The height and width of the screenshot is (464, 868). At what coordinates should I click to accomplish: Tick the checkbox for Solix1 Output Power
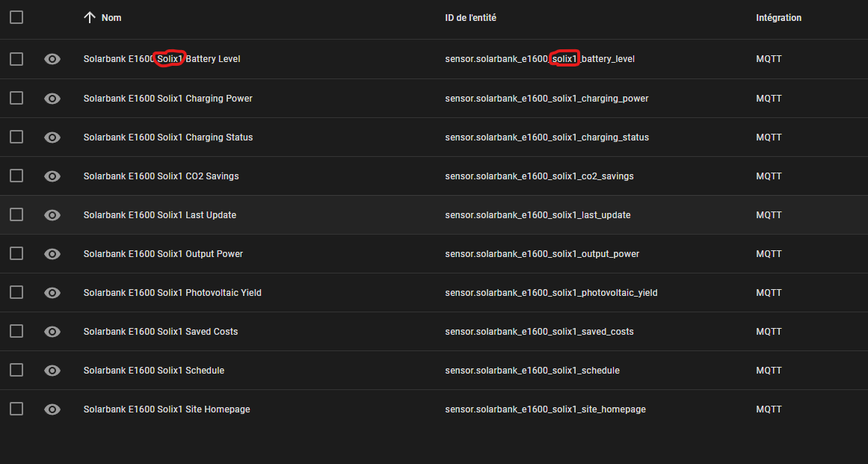(16, 253)
